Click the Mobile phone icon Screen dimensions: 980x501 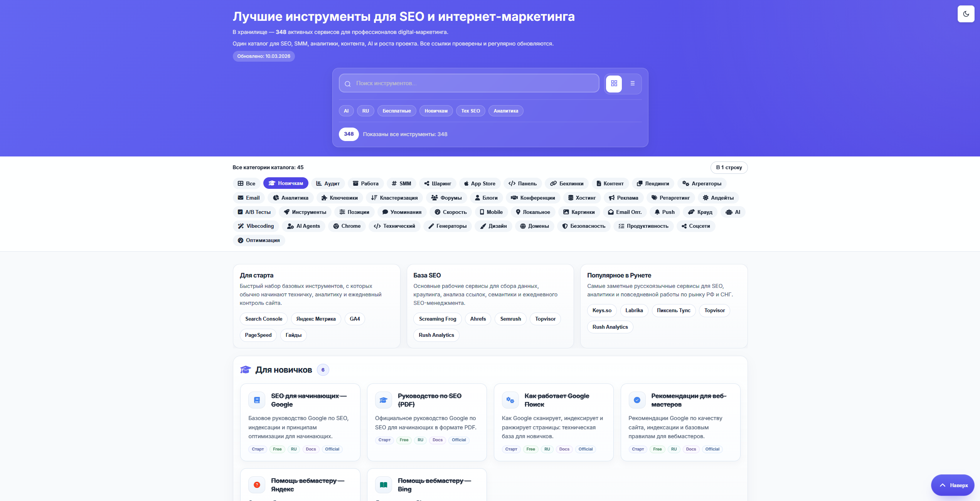click(x=482, y=212)
